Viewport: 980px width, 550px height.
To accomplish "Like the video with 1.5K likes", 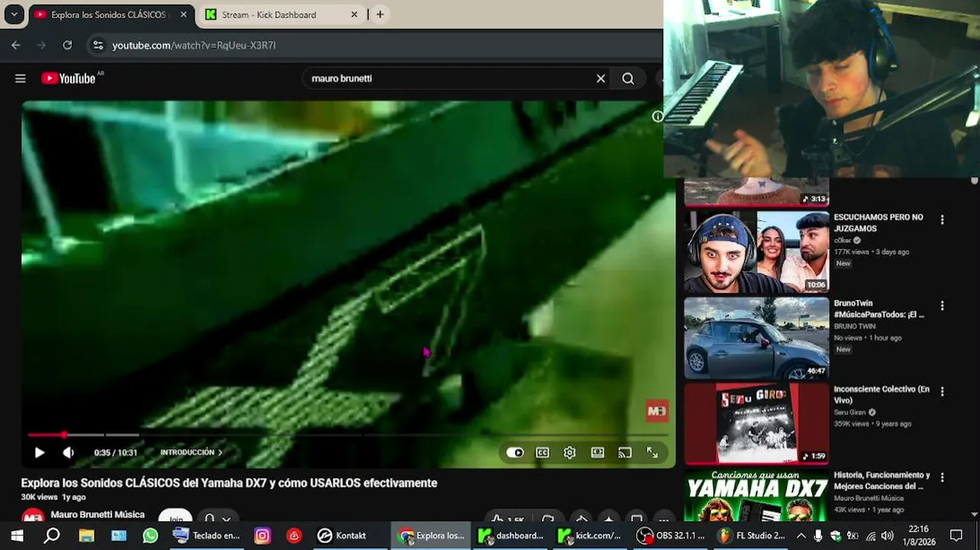I will pyautogui.click(x=506, y=519).
